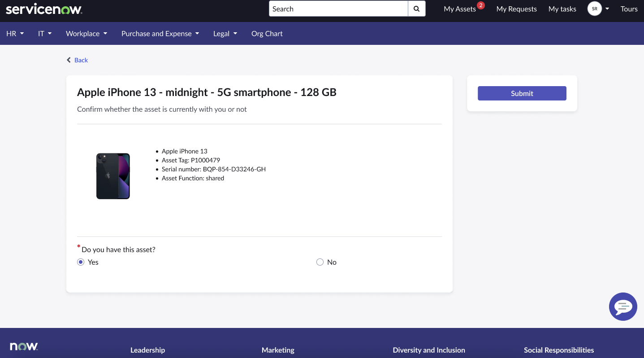Open My Requests

click(x=517, y=9)
